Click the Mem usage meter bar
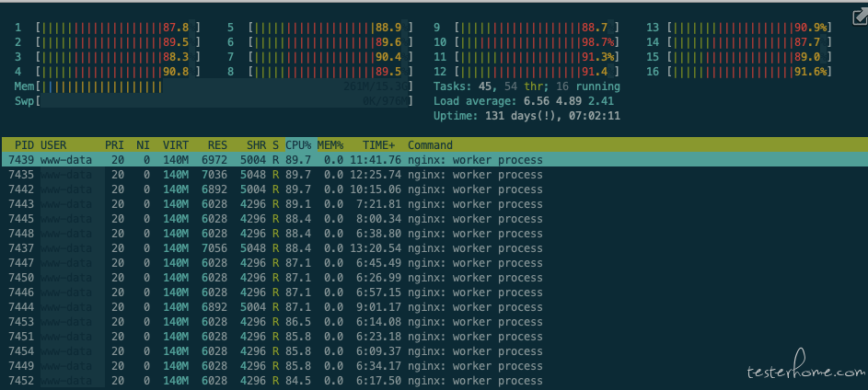The image size is (868, 390). coord(221,86)
